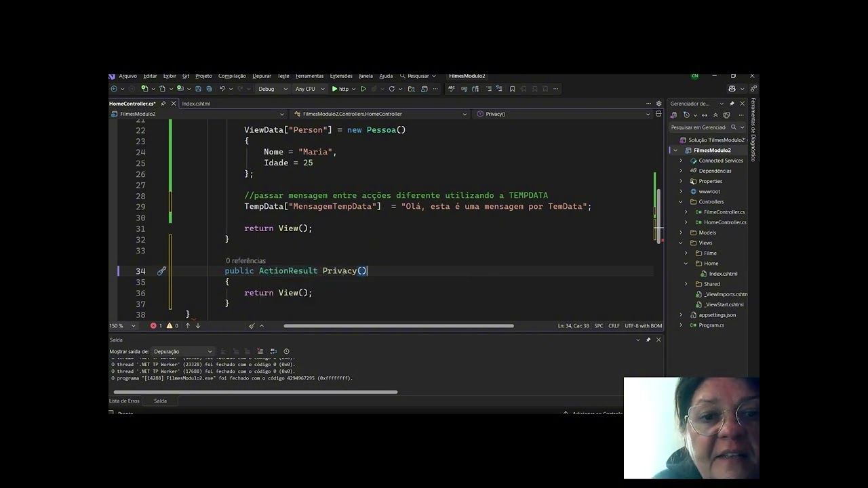Click the editor settings gear icon
This screenshot has height=488, width=868.
coord(658,104)
